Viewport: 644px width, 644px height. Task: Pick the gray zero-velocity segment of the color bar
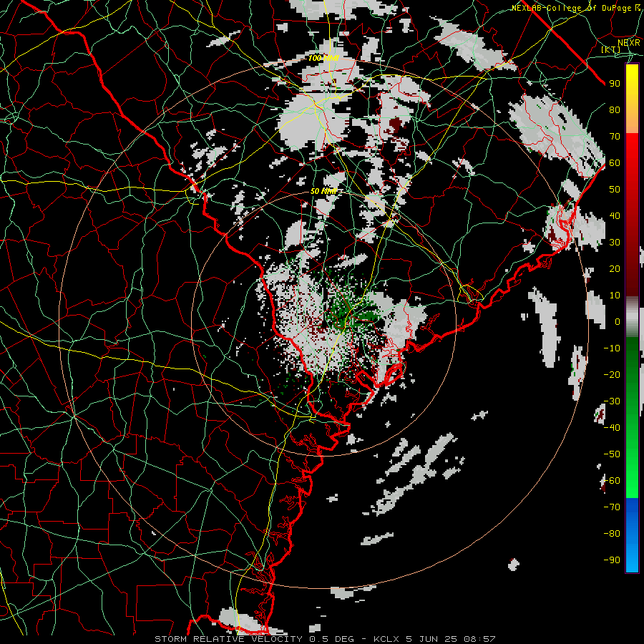click(632, 316)
